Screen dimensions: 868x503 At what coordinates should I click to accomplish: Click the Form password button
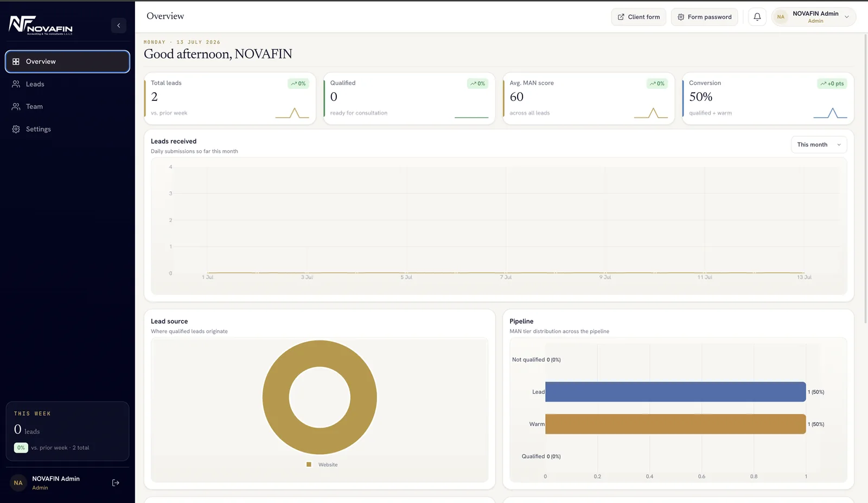pyautogui.click(x=704, y=17)
